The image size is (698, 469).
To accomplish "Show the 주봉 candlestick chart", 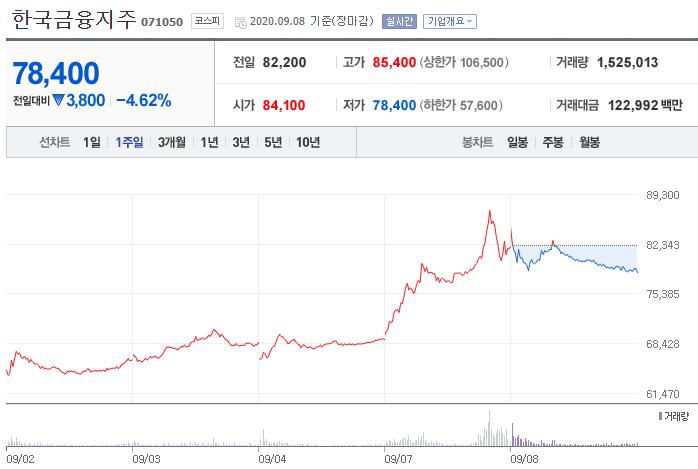I will pos(553,142).
